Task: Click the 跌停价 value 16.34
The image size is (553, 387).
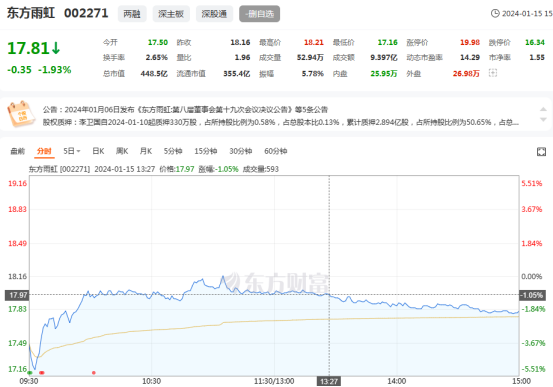Action: [535, 42]
